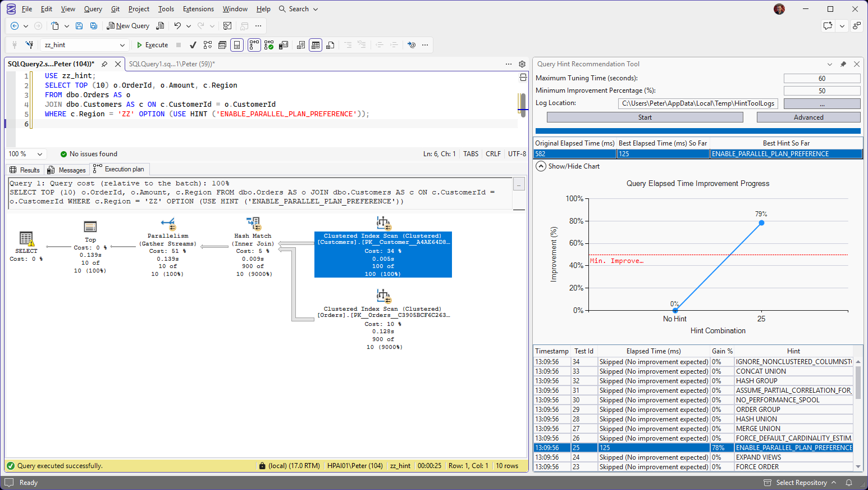Toggle Include Actual Execution Plan
The height and width of the screenshot is (490, 868).
pos(254,45)
